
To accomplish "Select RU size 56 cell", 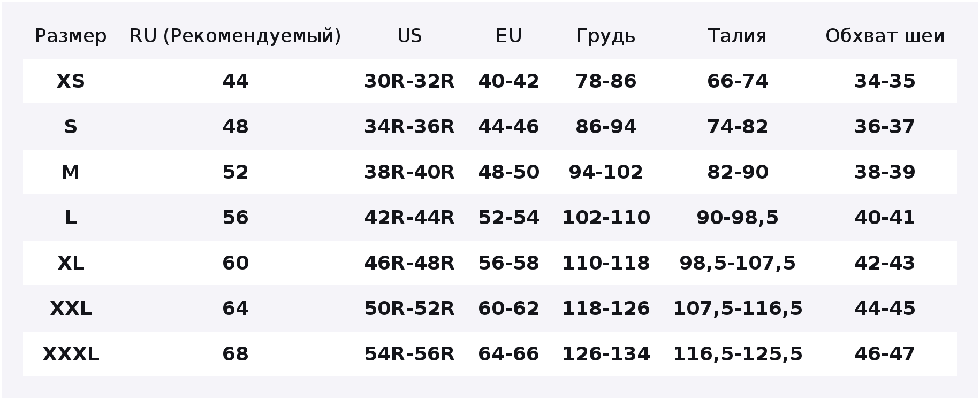I will pos(235,218).
